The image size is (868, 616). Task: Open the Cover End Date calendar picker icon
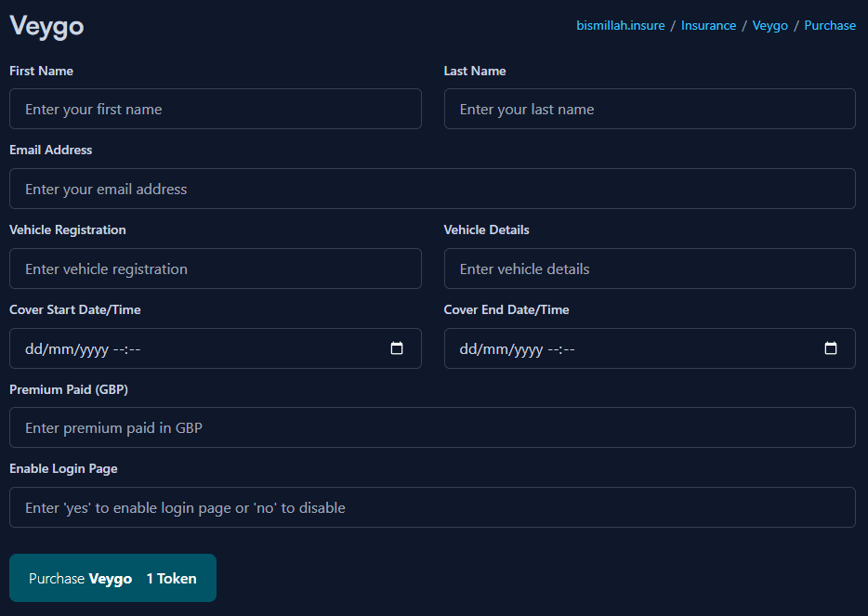click(x=830, y=347)
